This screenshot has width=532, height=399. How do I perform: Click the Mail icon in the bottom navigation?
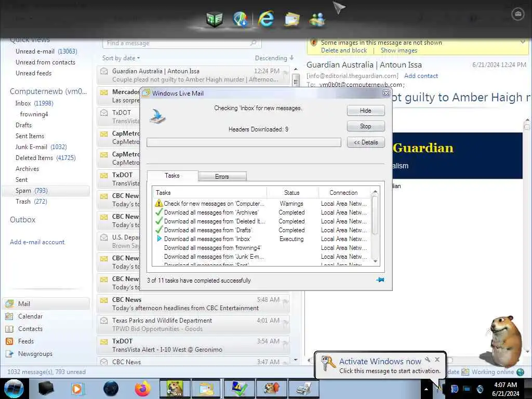[x=9, y=303]
